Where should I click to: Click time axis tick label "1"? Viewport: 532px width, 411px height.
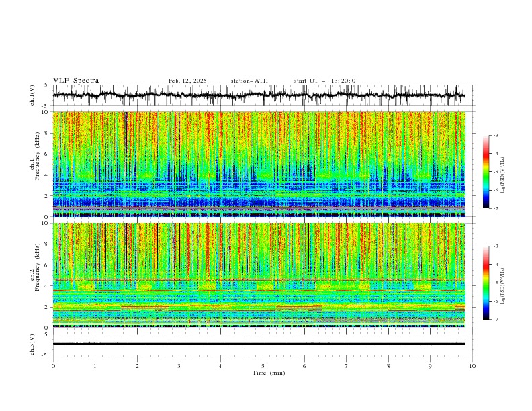(x=95, y=366)
